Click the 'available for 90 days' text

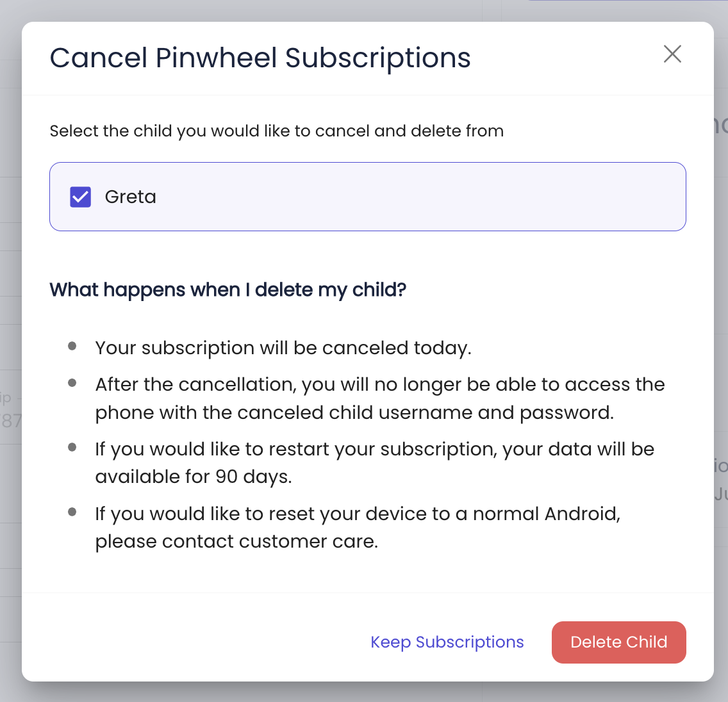[194, 477]
